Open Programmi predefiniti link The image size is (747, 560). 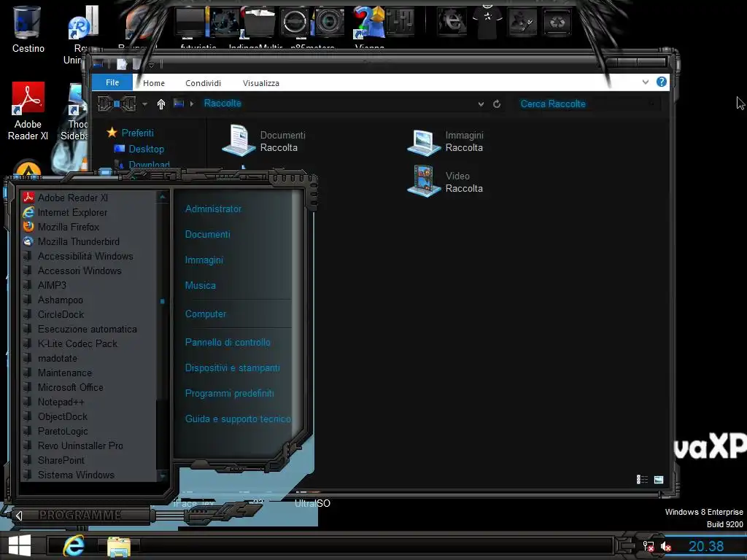(229, 393)
